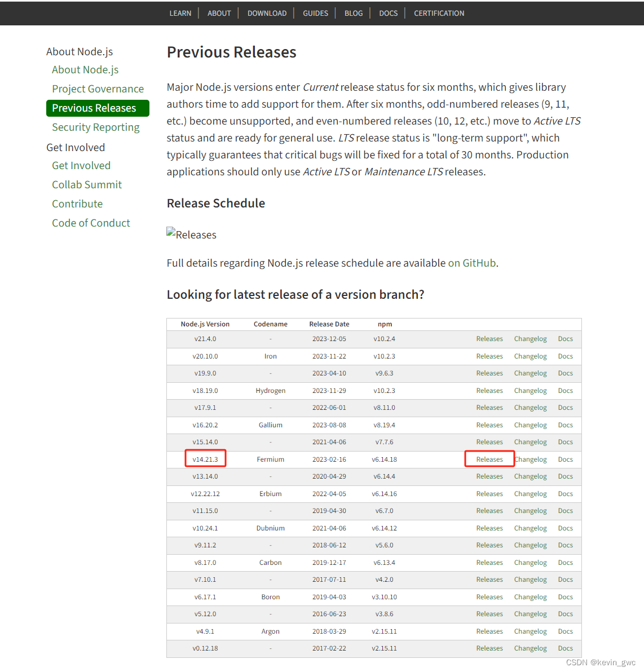Open Changelog for v7.10.1
The image size is (644, 672).
tap(531, 580)
